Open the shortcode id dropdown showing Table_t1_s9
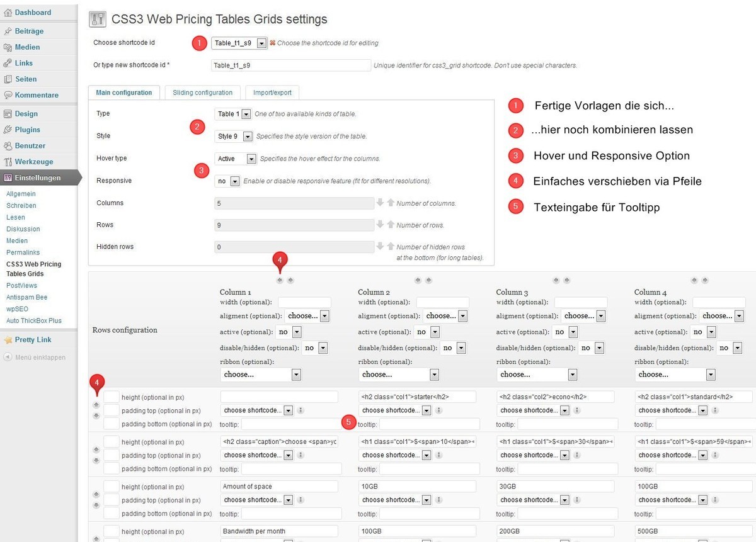The image size is (756, 542). 239,43
